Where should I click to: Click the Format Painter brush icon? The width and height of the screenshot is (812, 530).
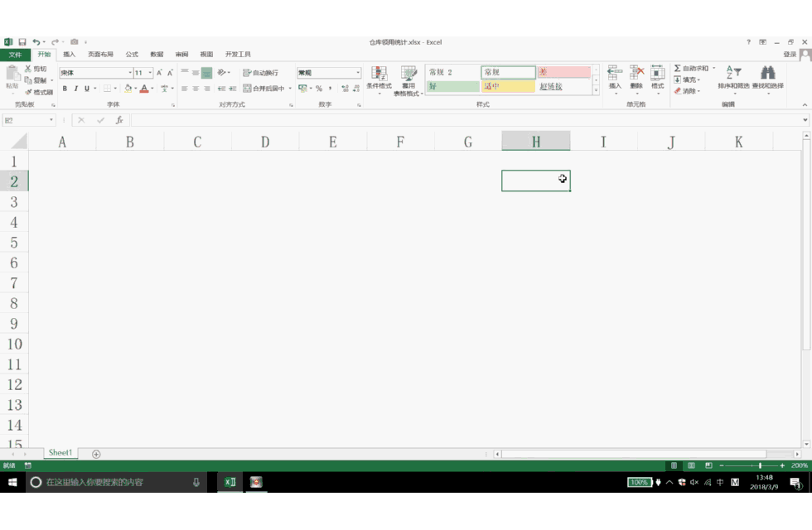[28, 92]
